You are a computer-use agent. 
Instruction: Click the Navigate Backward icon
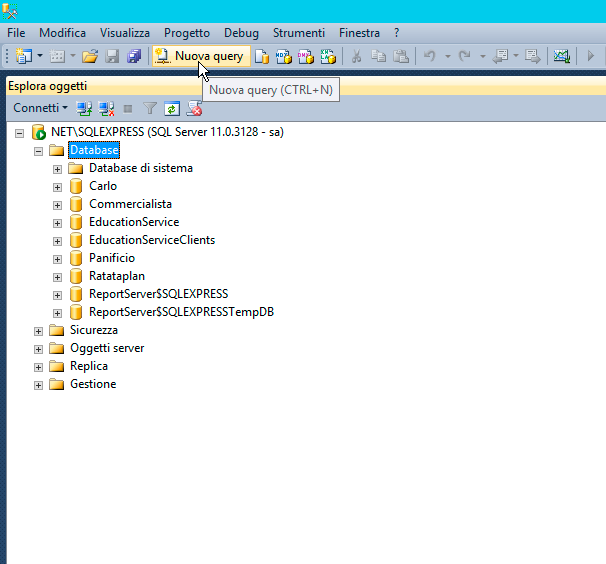500,56
